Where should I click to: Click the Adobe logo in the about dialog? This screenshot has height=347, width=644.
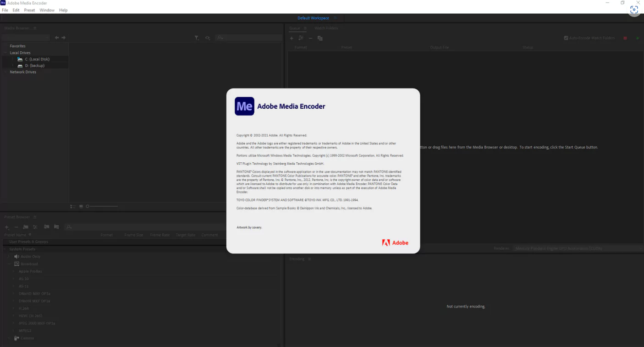click(395, 242)
